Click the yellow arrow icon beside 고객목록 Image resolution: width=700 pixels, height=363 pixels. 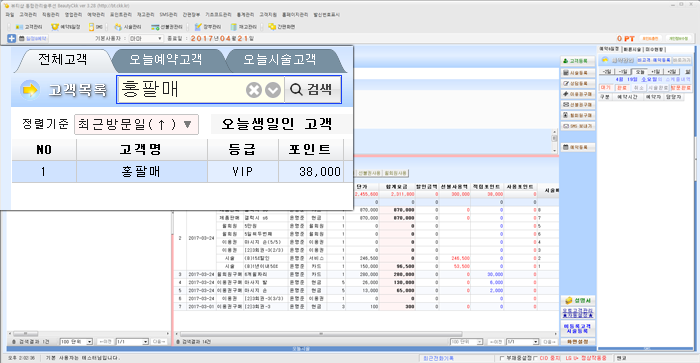click(30, 90)
